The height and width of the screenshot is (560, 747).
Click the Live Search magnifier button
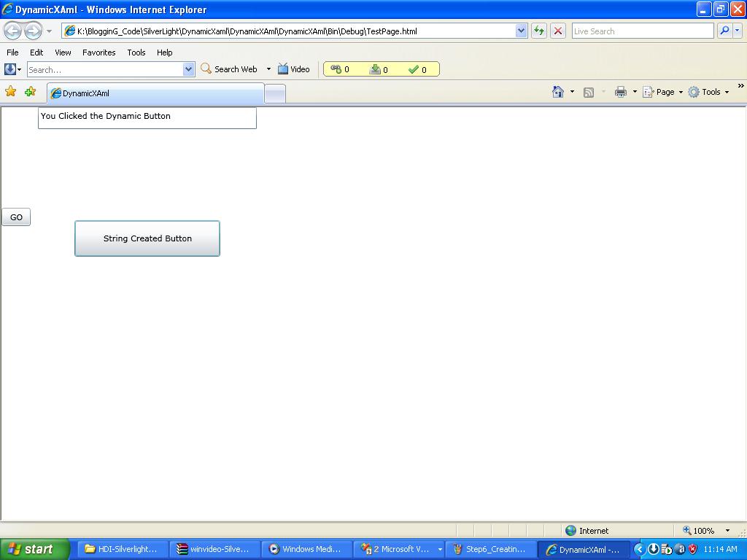pyautogui.click(x=724, y=31)
